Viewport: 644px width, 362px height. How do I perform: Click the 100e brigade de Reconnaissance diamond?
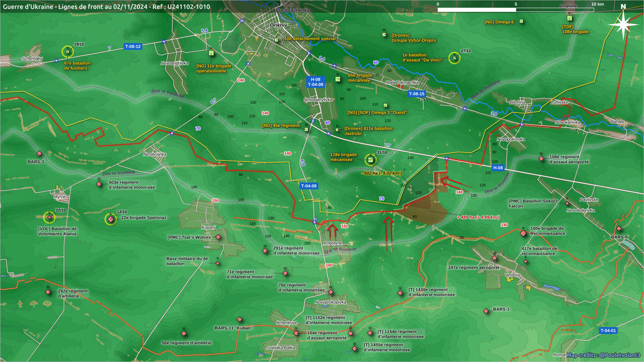(523, 233)
